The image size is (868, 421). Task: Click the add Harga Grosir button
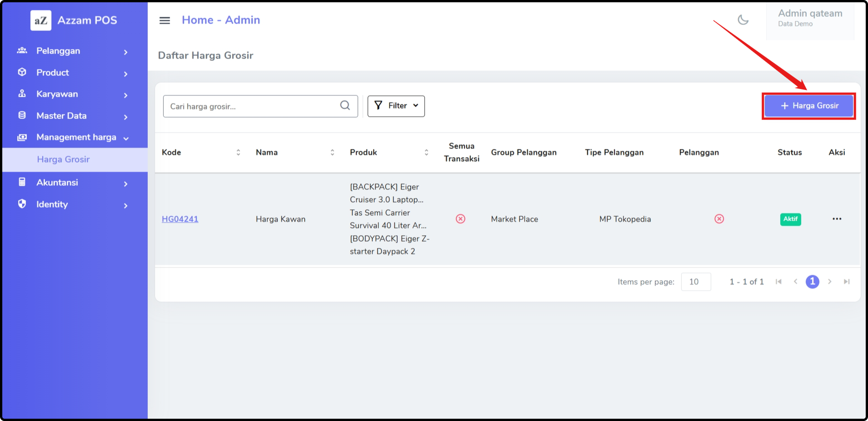(808, 106)
